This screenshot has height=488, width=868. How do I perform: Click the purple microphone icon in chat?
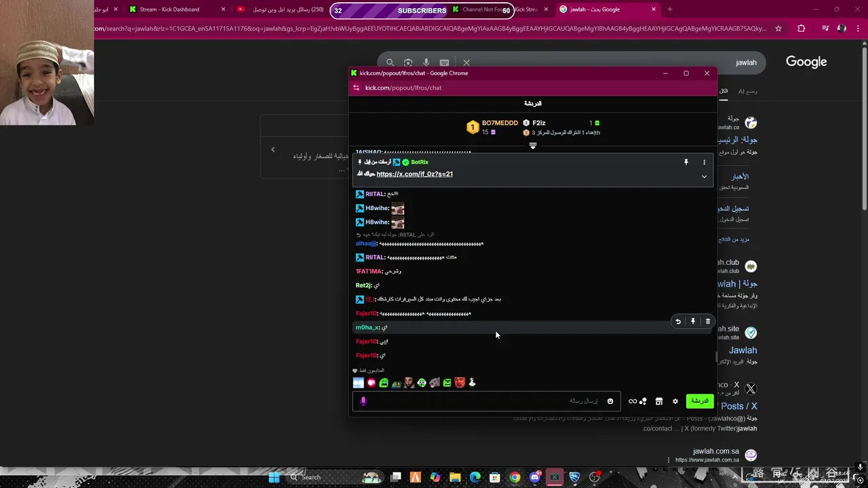(363, 401)
